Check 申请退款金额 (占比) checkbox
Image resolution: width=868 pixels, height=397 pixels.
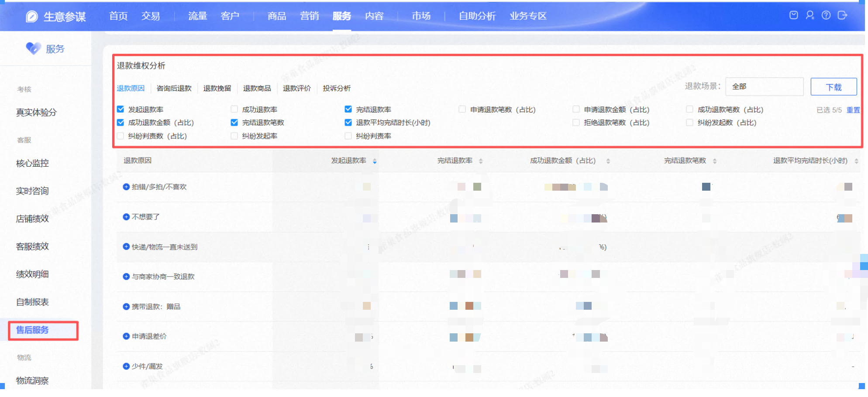point(576,109)
